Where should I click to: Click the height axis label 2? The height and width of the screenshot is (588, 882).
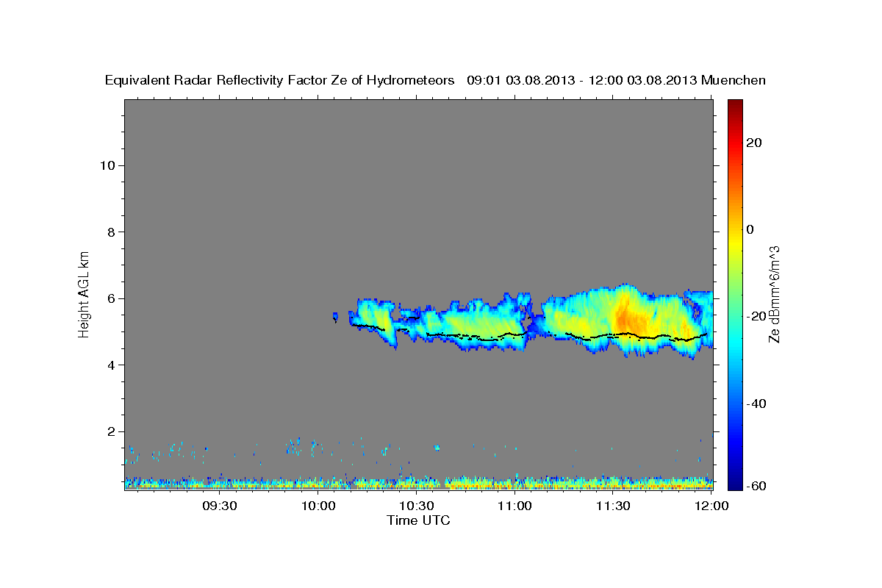click(112, 431)
